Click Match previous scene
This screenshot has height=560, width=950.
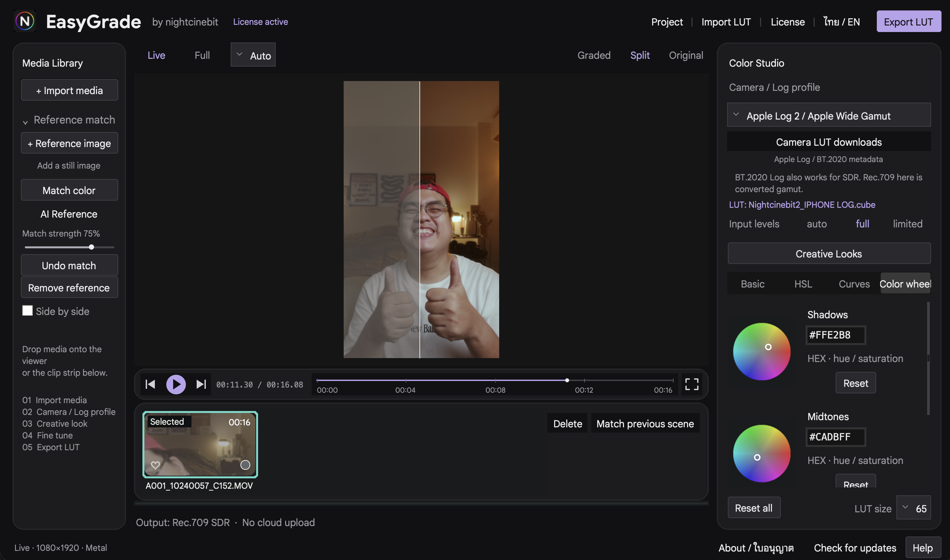pos(645,423)
